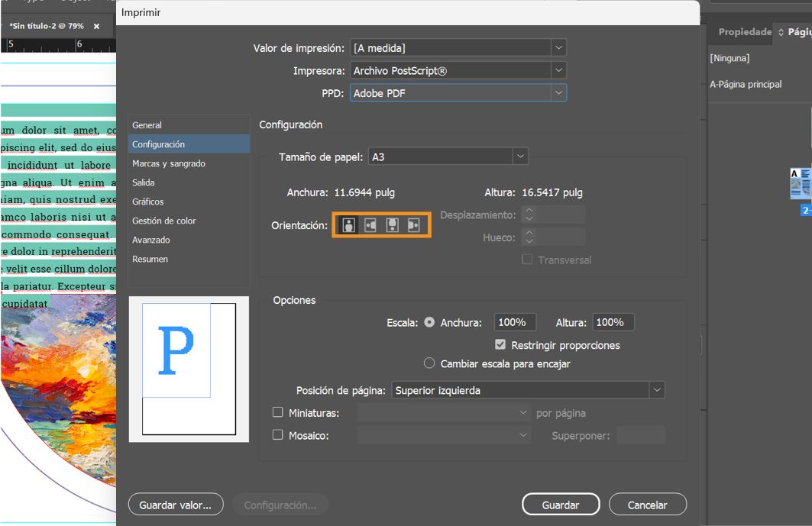Open the PPD dropdown

(458, 93)
